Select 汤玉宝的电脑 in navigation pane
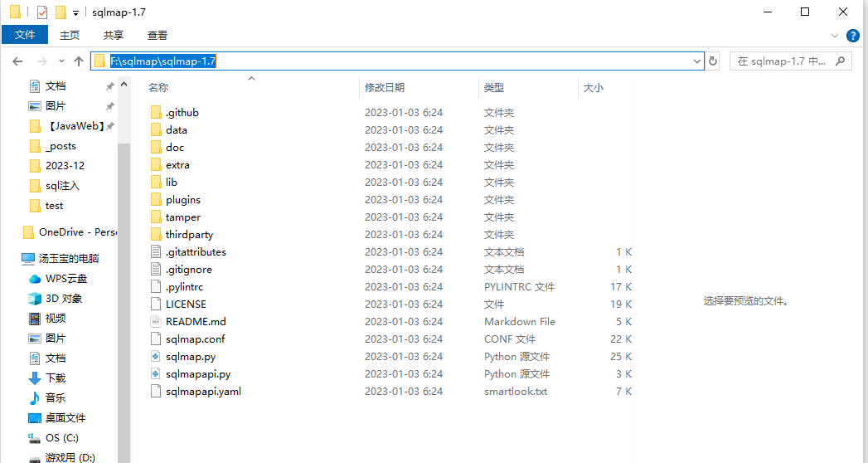868x463 pixels. coord(69,258)
